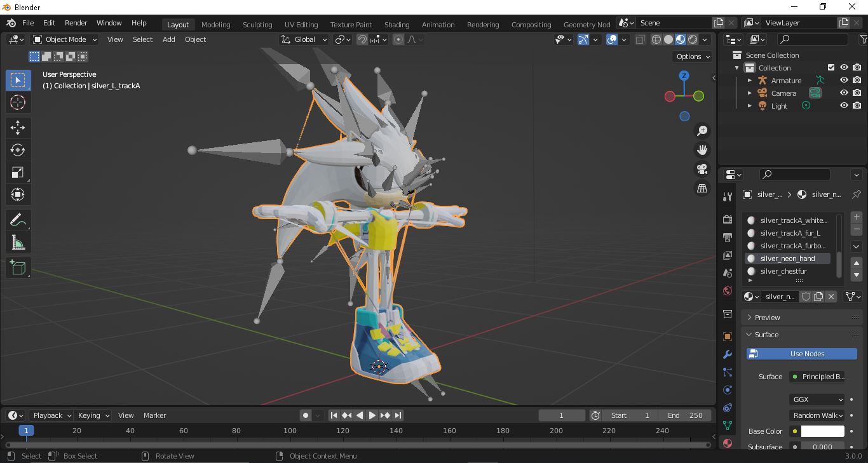Click Principled BSDF surface shader button
868x463 pixels.
coord(817,377)
